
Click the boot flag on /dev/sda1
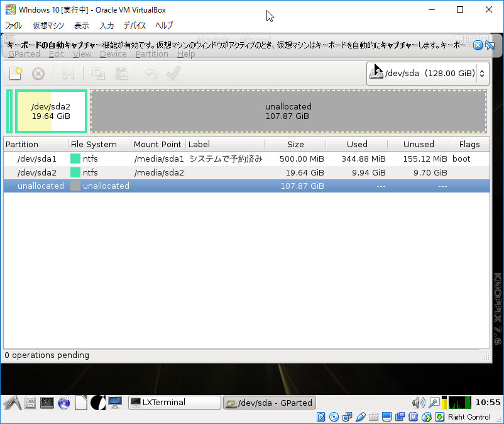[461, 159]
